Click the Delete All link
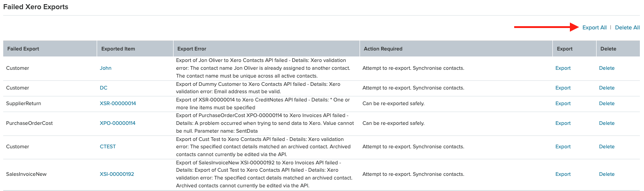The image size is (644, 191). coord(627,28)
